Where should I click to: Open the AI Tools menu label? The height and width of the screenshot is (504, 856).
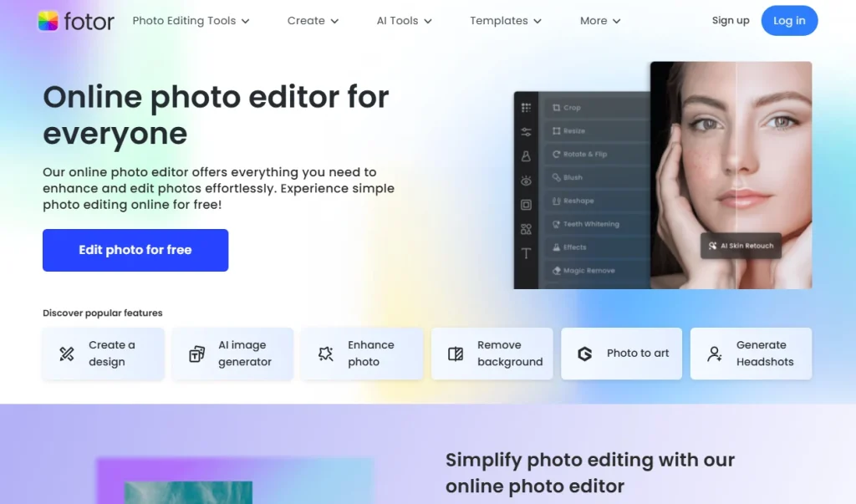(x=397, y=21)
